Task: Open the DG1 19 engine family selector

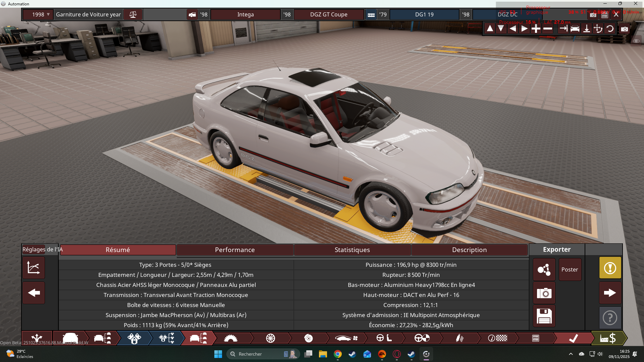Action: 424,14
